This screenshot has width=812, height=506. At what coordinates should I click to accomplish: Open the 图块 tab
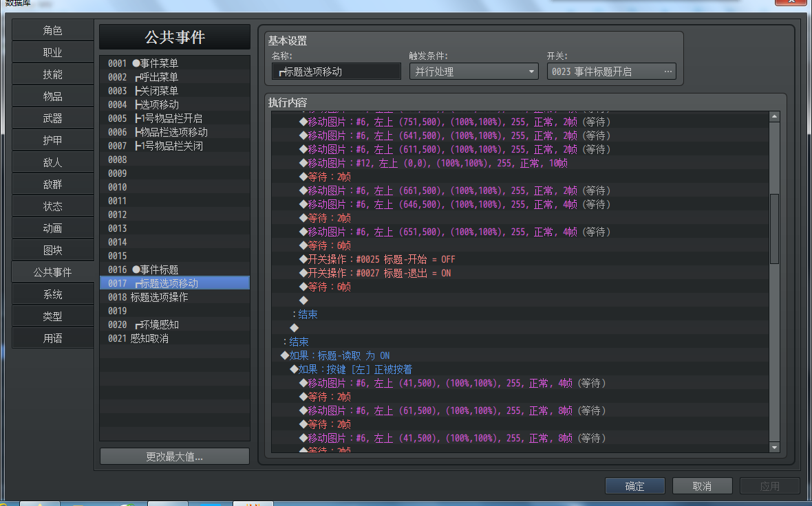[x=53, y=250]
